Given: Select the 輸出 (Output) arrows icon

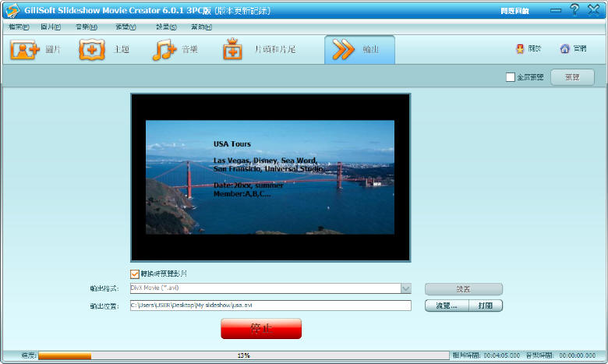Looking at the screenshot, I should (344, 49).
